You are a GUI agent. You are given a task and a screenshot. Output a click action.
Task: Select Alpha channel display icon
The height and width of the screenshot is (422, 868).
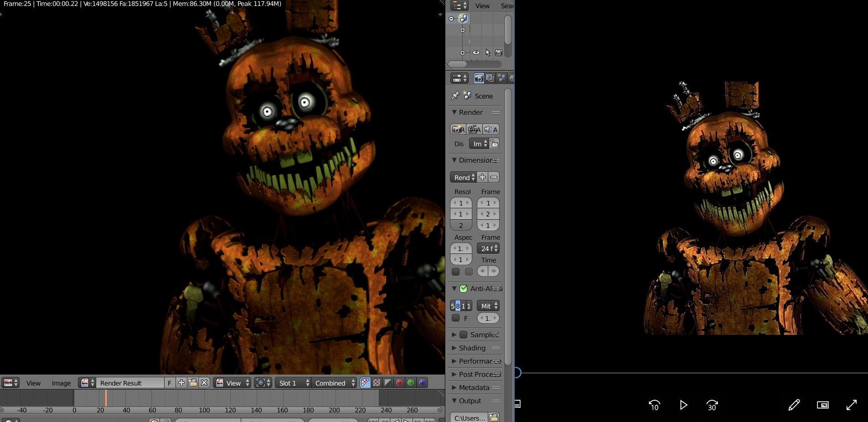[x=388, y=383]
